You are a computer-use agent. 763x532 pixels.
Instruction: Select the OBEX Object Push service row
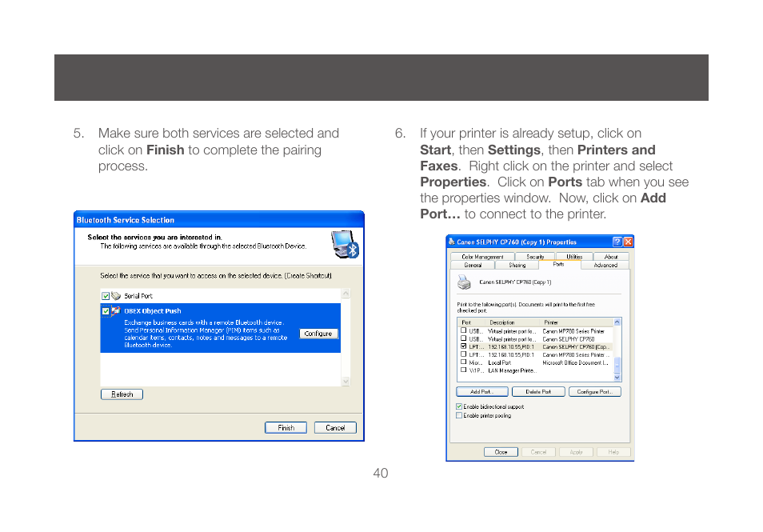coord(221,327)
